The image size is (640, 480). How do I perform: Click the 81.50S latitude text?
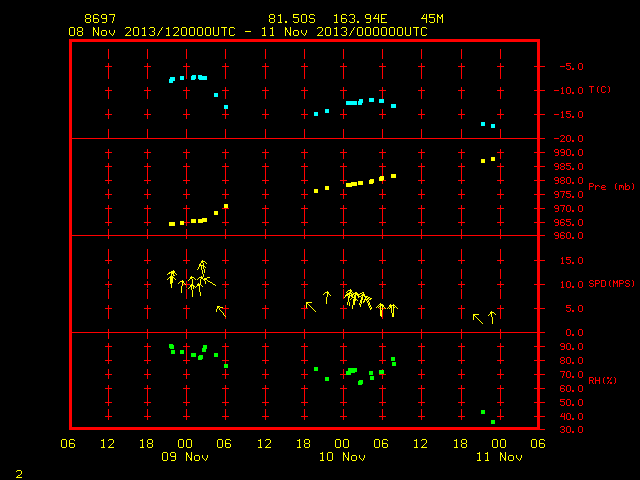click(292, 19)
